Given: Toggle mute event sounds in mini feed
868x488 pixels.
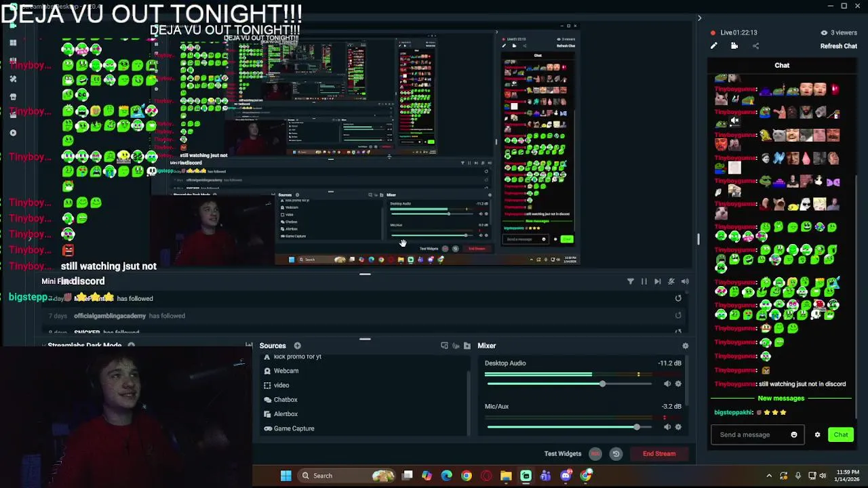Looking at the screenshot, I should pyautogui.click(x=671, y=281).
